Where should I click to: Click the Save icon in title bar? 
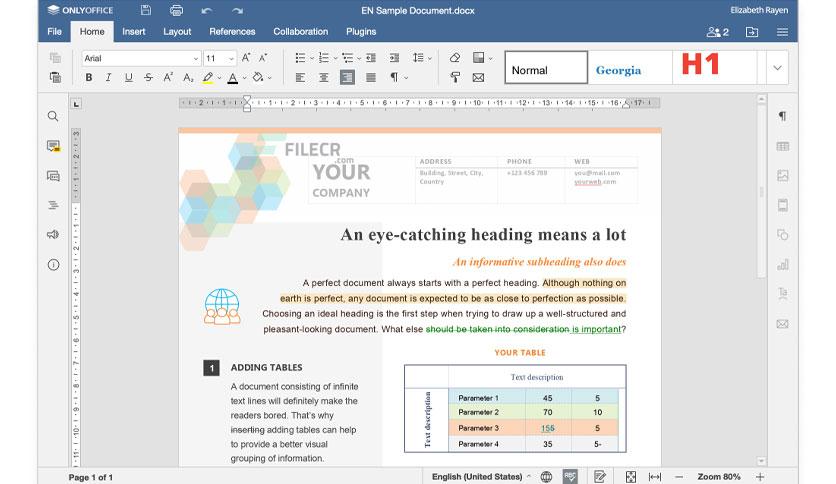pos(146,10)
